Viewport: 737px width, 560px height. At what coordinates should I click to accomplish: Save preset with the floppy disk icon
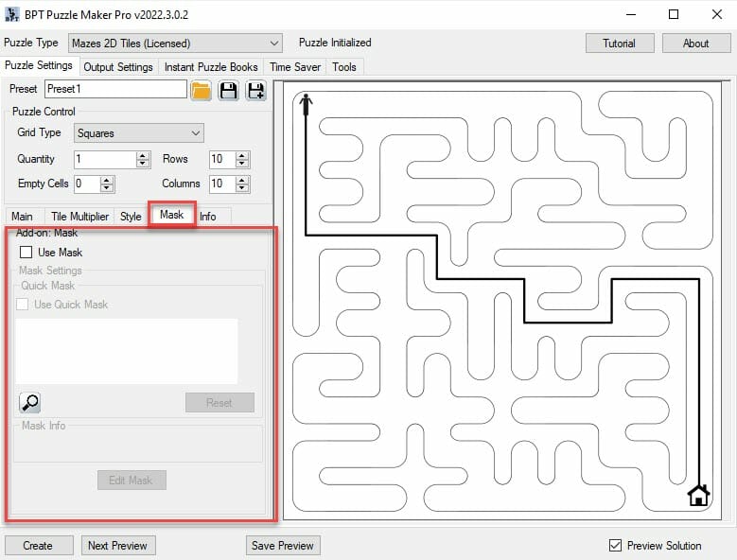pyautogui.click(x=228, y=90)
